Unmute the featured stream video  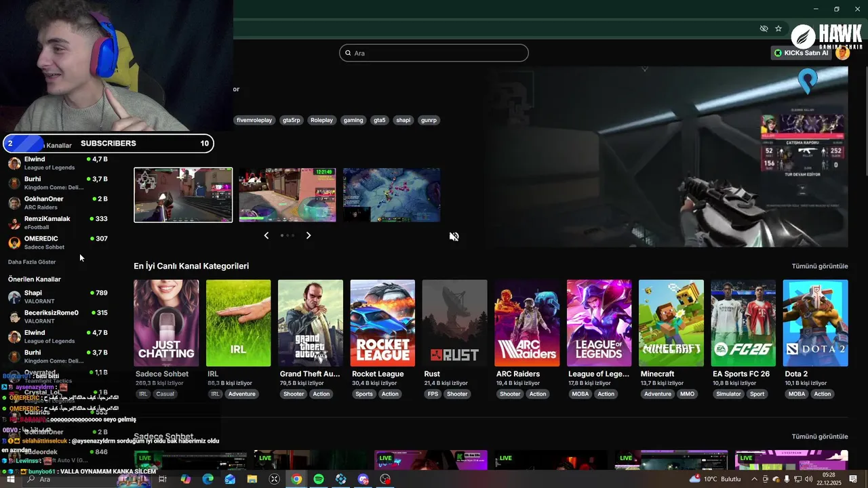[x=454, y=237]
